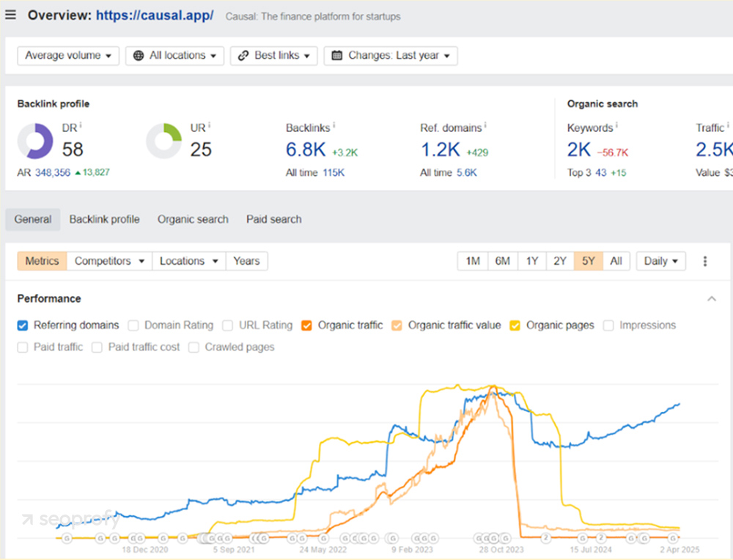The image size is (733, 560).
Task: Switch to the Organic search tab
Action: [193, 219]
